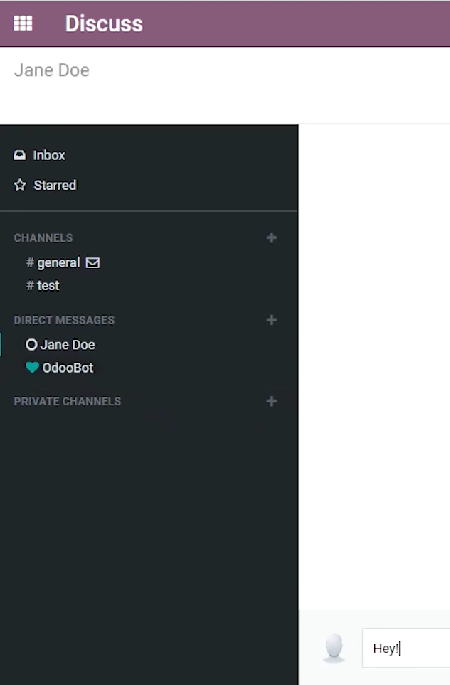Click the Channels section header

pos(43,238)
